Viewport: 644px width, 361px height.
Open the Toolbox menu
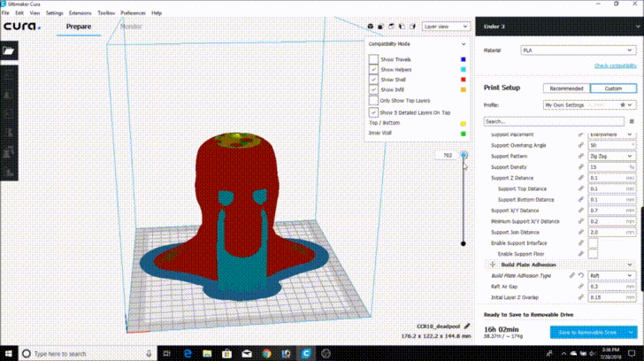(106, 13)
